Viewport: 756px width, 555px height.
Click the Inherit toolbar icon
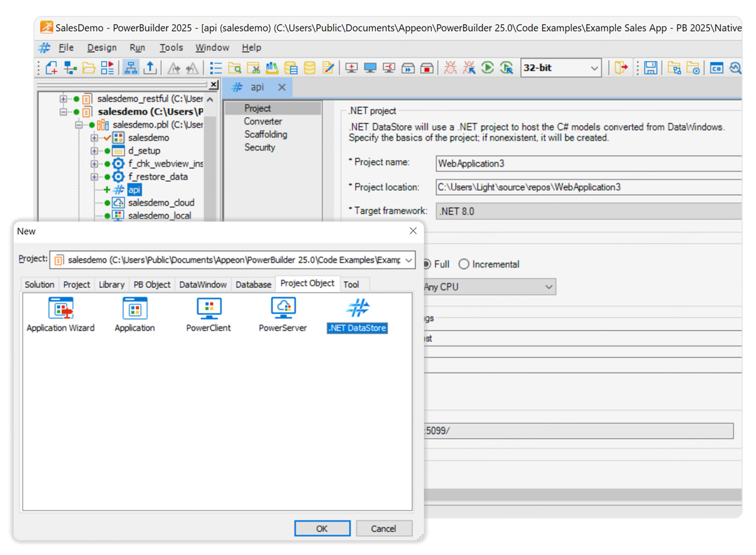point(70,68)
